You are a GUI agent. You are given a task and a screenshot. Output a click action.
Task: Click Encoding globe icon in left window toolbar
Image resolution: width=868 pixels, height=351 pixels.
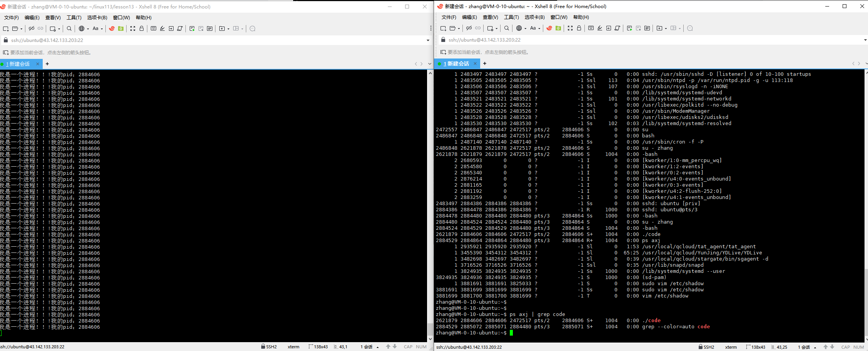coord(82,28)
